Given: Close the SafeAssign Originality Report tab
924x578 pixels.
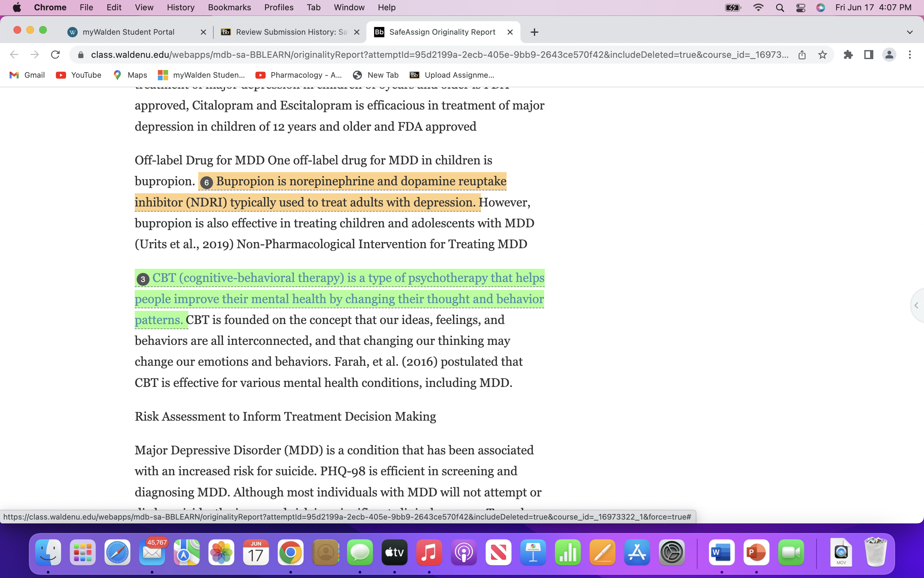Looking at the screenshot, I should point(510,32).
